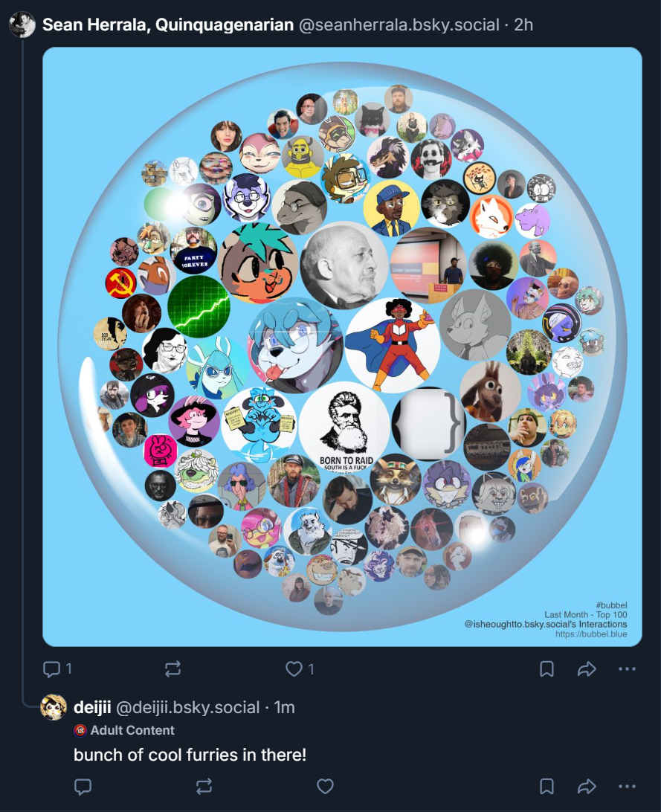
Task: Bookmark Sean Herrala's post
Action: coord(546,669)
